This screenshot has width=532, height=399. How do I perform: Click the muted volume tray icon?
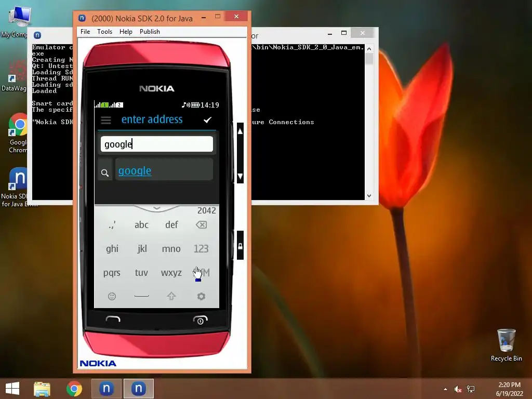(458, 389)
